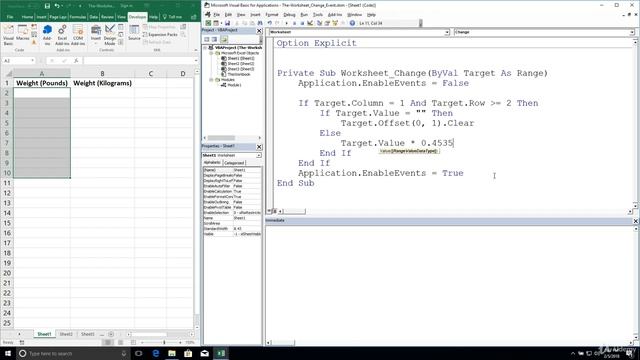The width and height of the screenshot is (640, 360).
Task: Click blue Help icon in VBA toolbar
Action: pos(352,23)
